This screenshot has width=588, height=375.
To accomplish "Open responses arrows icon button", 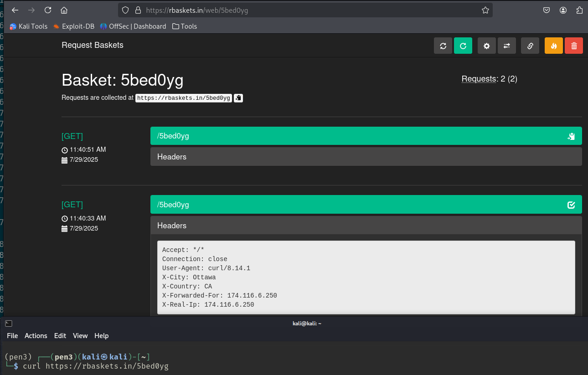I will coord(506,46).
